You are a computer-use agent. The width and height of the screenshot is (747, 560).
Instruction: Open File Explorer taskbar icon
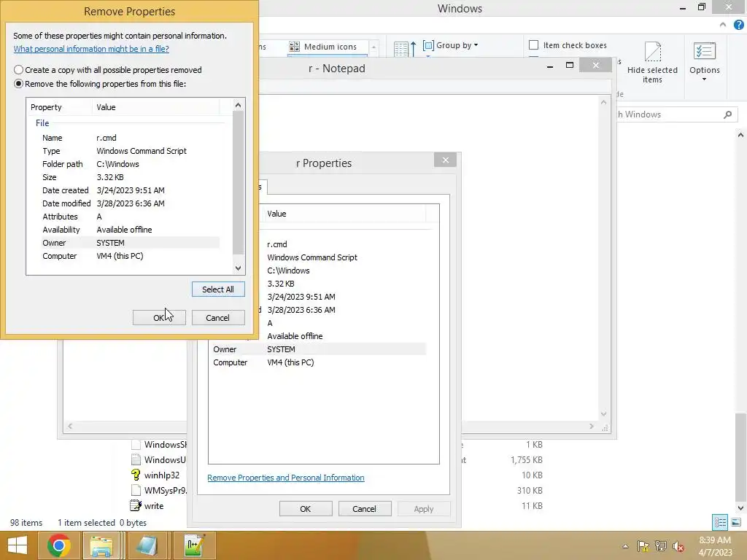(x=101, y=545)
